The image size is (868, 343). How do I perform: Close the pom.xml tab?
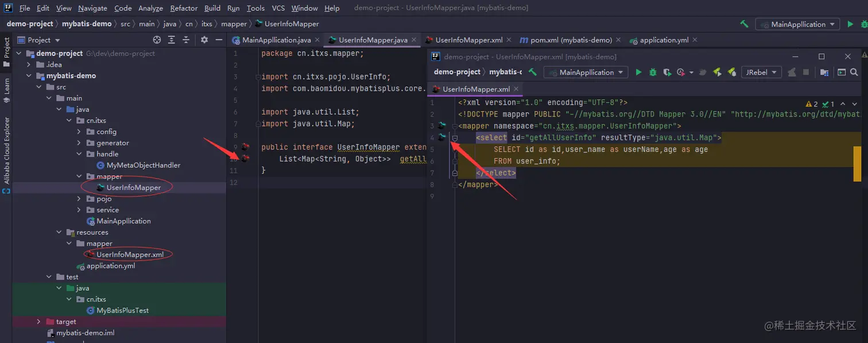click(618, 40)
